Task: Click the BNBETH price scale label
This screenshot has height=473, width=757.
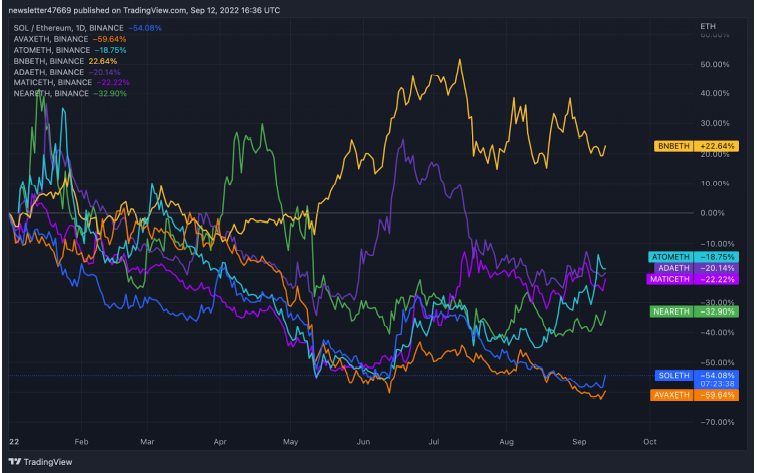Action: [673, 146]
